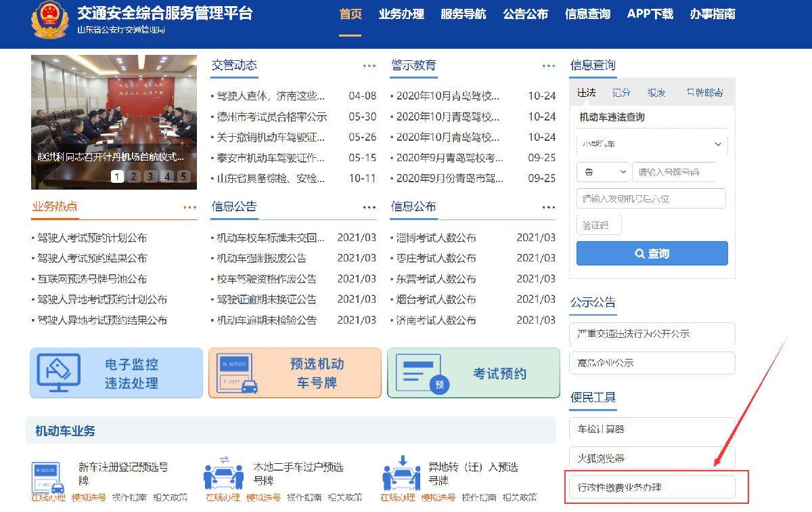Image resolution: width=812 pixels, height=512 pixels.
Task: Switch carousel to slide 4
Action: (166, 177)
